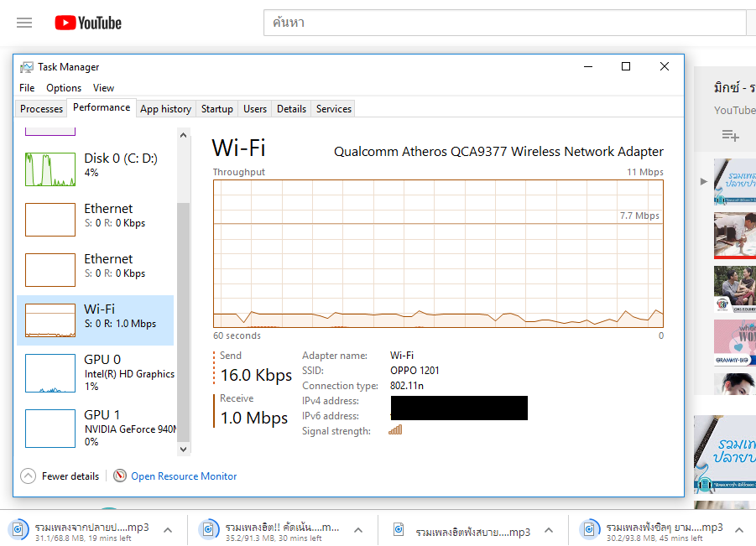
Task: Click the YouTube logo
Action: point(88,23)
